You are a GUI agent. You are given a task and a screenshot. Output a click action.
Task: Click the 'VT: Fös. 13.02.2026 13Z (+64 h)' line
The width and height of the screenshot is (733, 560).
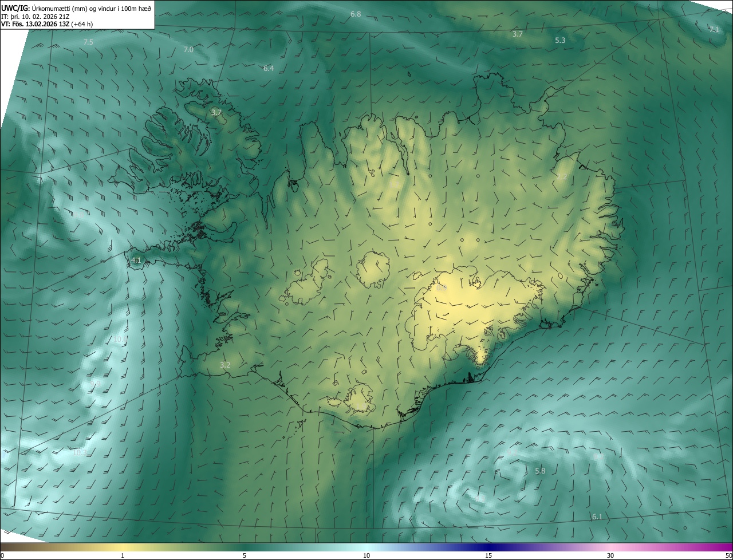click(47, 24)
